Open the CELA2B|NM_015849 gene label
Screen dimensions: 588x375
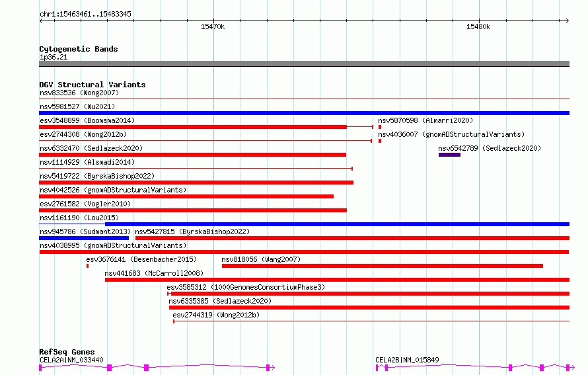pos(407,360)
